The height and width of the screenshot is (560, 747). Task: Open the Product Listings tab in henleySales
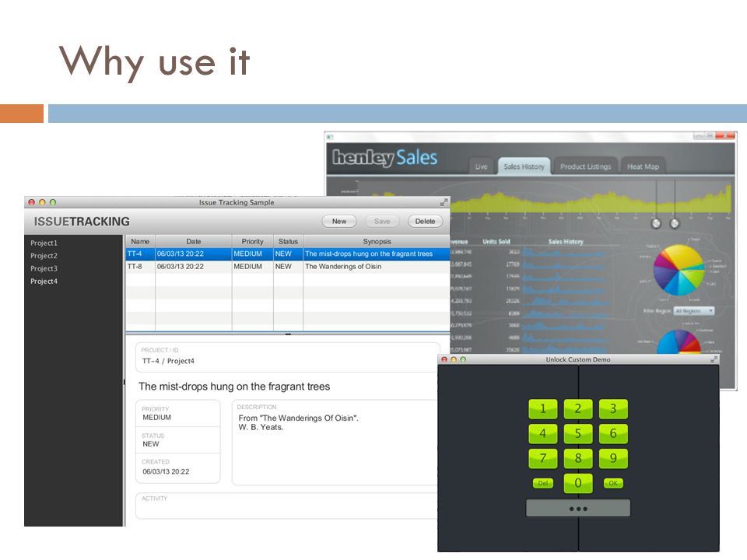click(x=585, y=166)
